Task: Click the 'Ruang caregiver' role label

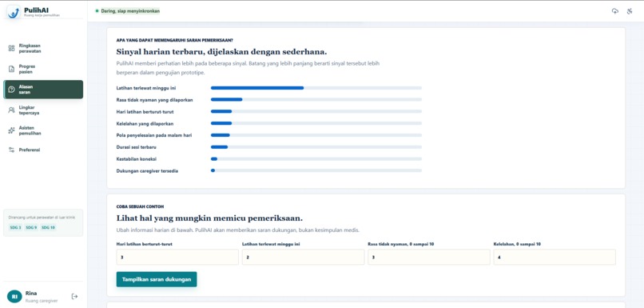Action: [42, 301]
